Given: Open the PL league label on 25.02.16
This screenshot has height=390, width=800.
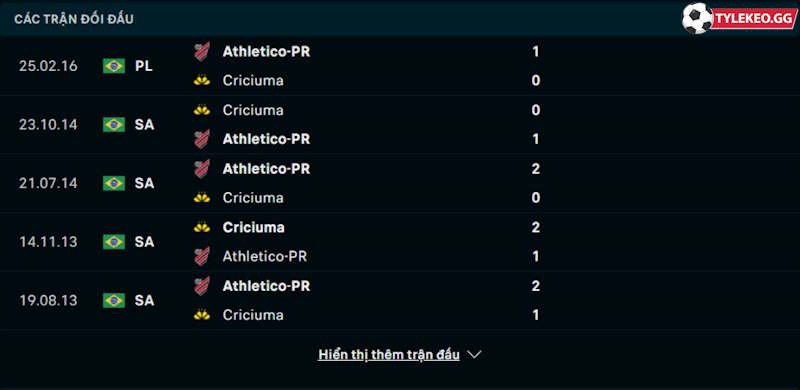Looking at the screenshot, I should [144, 66].
